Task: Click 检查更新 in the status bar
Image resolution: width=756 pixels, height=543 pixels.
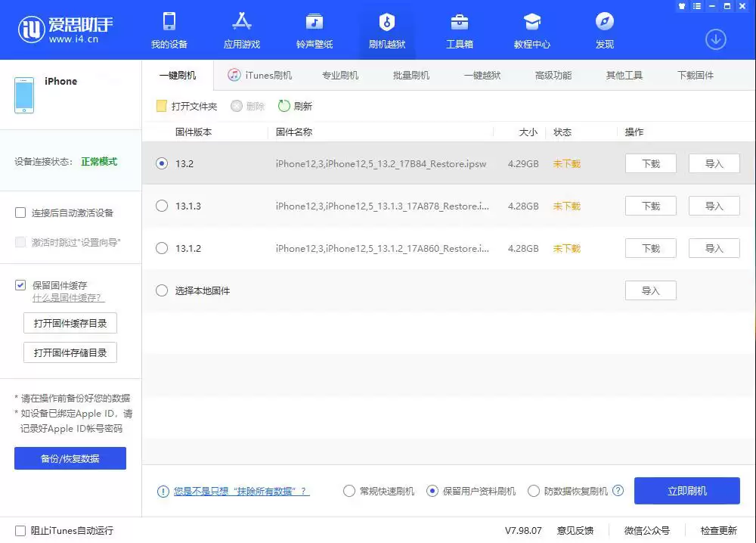Action: tap(718, 530)
